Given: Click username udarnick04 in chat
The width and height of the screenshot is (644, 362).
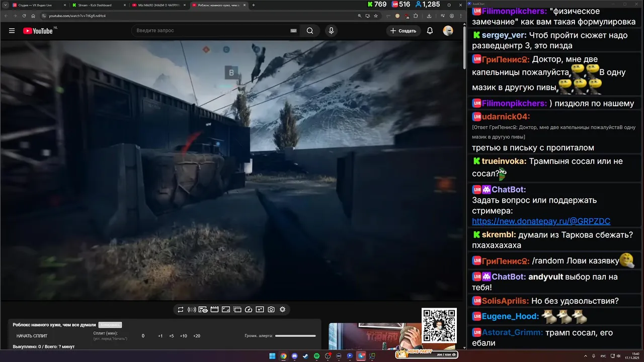Looking at the screenshot, I should tap(506, 117).
